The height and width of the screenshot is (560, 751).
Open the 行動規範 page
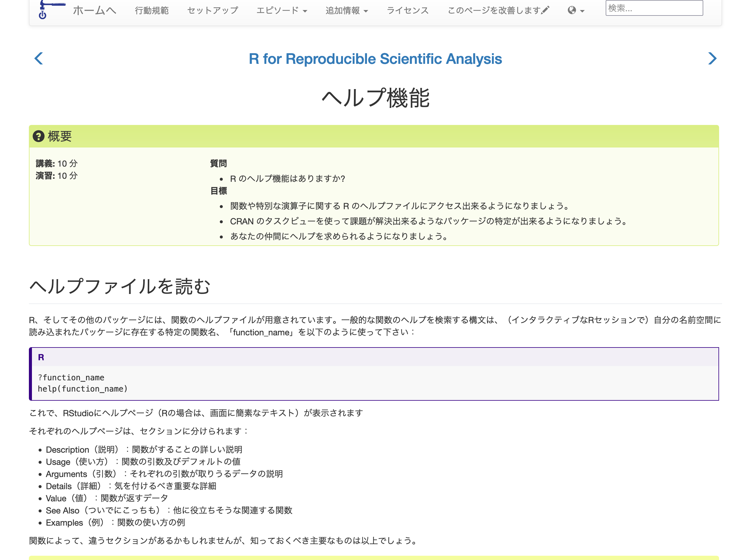coord(152,11)
